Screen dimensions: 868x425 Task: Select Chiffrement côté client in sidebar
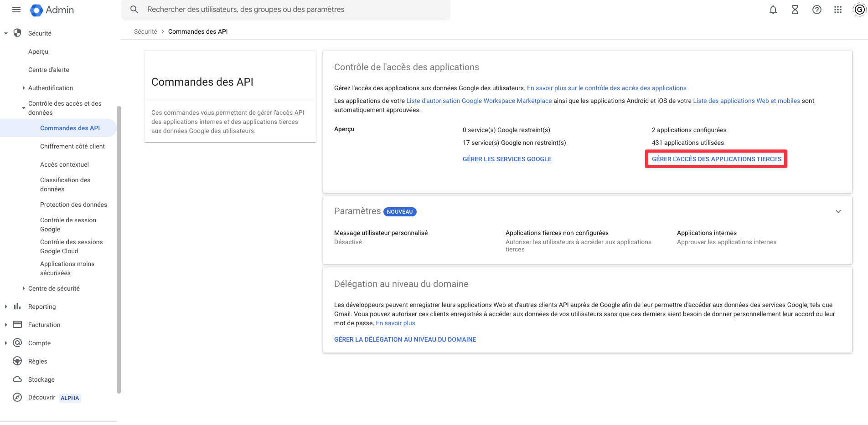click(x=72, y=146)
